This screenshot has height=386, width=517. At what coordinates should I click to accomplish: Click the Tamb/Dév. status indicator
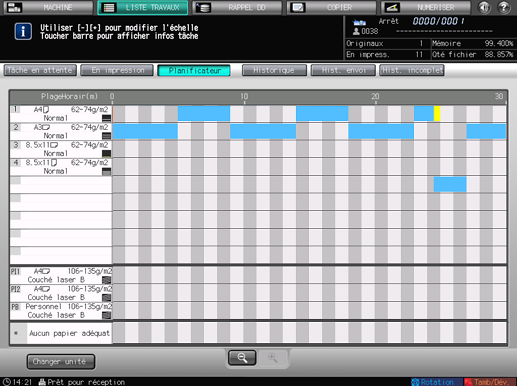pos(490,382)
